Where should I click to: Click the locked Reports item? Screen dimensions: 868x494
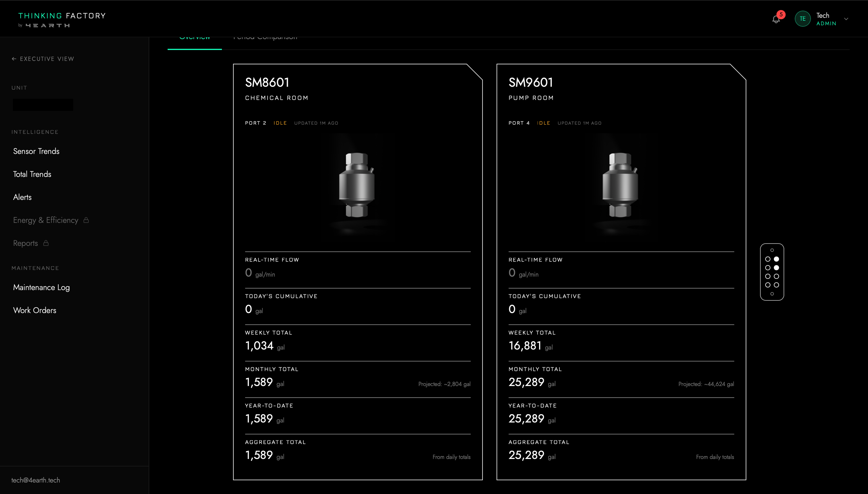tap(31, 243)
